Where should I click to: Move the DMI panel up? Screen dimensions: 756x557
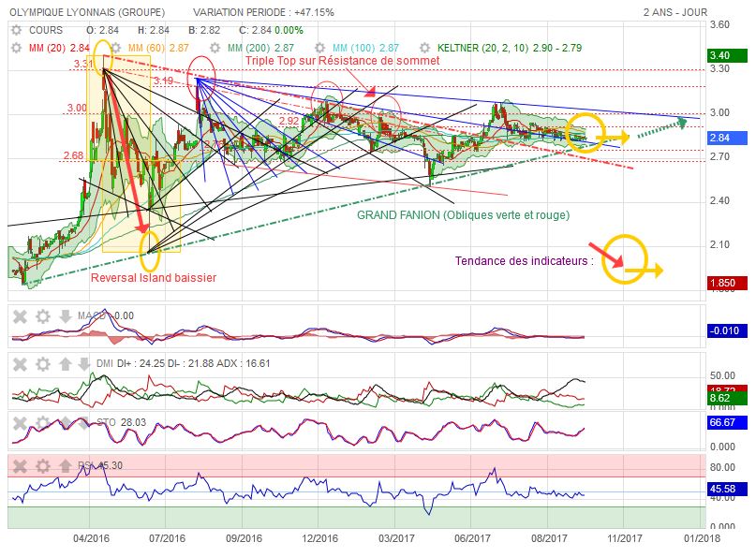(x=65, y=364)
